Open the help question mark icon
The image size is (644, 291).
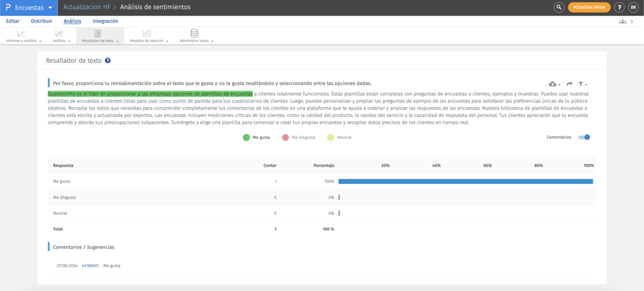620,8
